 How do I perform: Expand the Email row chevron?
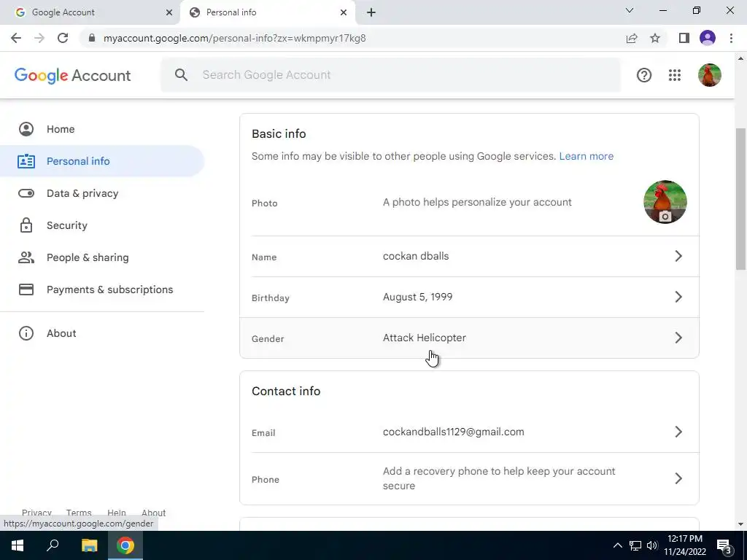678,432
